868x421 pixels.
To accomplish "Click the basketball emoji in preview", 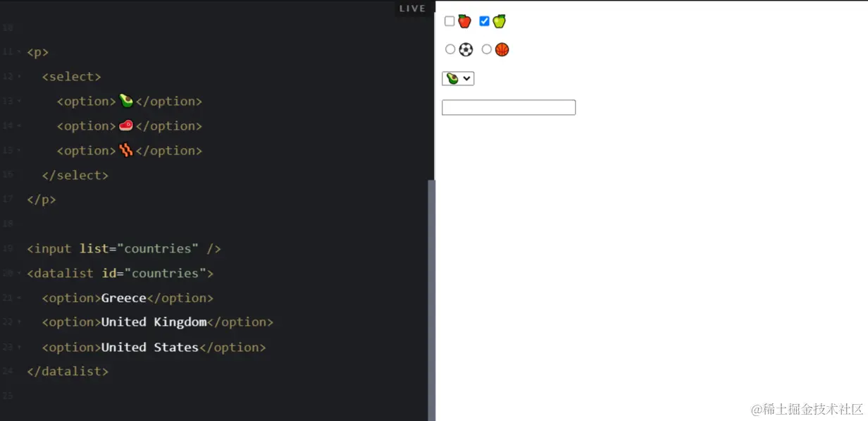I will 502,49.
